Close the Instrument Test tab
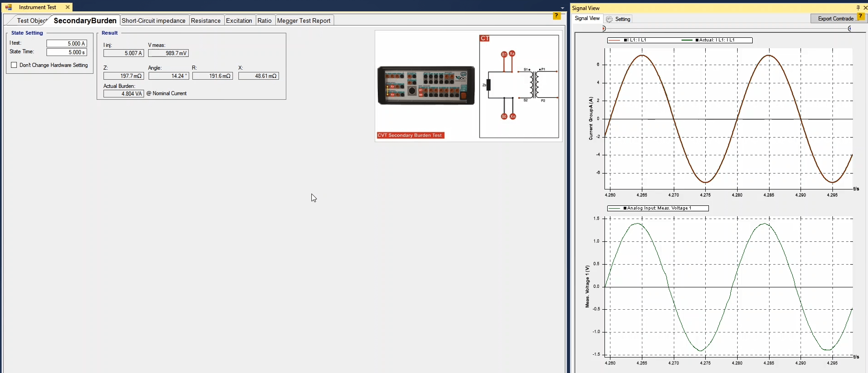 [x=68, y=7]
